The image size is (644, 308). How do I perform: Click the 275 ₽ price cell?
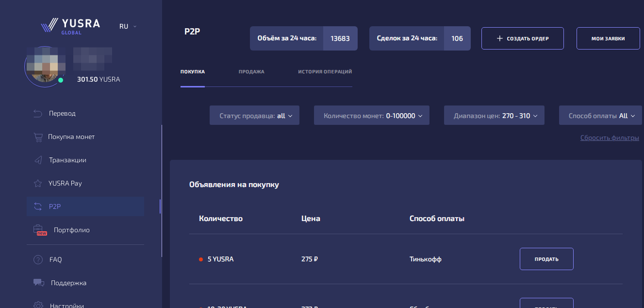coord(310,259)
